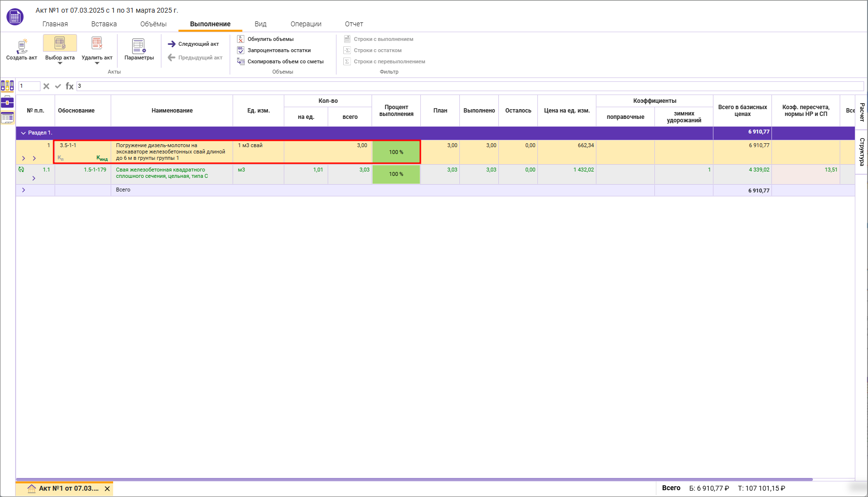Click Обнулить объемы icon
This screenshot has height=497, width=868.
241,39
